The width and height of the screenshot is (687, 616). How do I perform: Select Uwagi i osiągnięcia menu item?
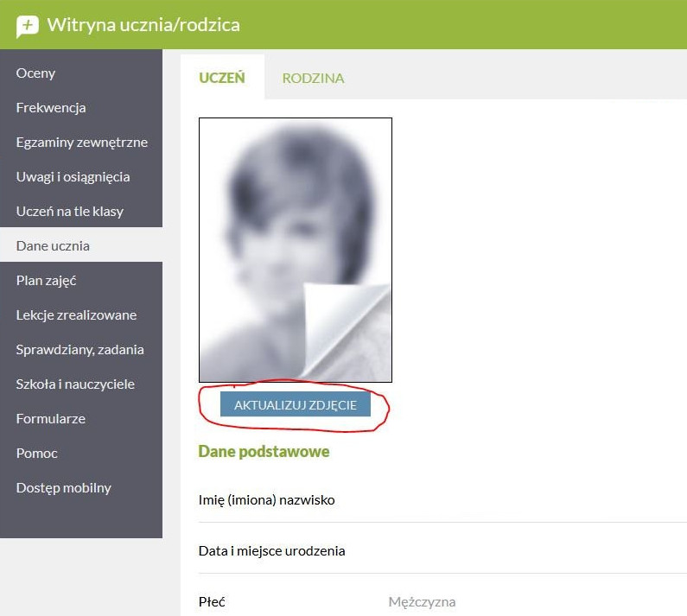pos(81,176)
